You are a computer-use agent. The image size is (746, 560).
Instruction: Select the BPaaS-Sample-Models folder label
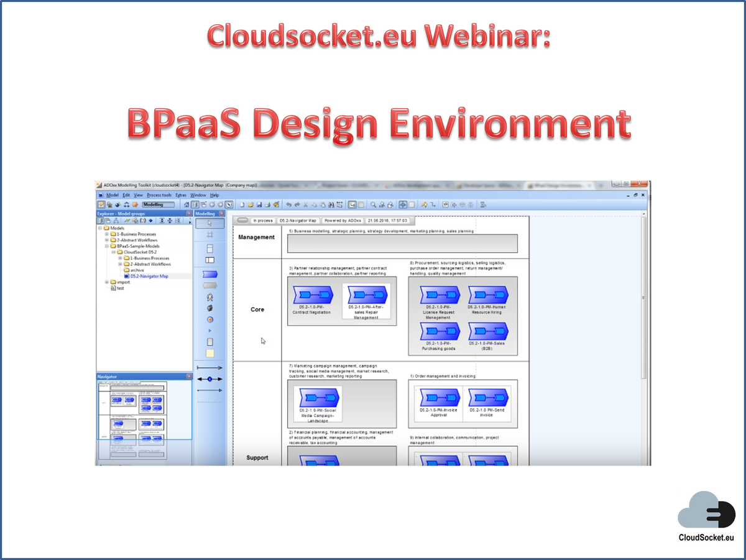pyautogui.click(x=137, y=246)
